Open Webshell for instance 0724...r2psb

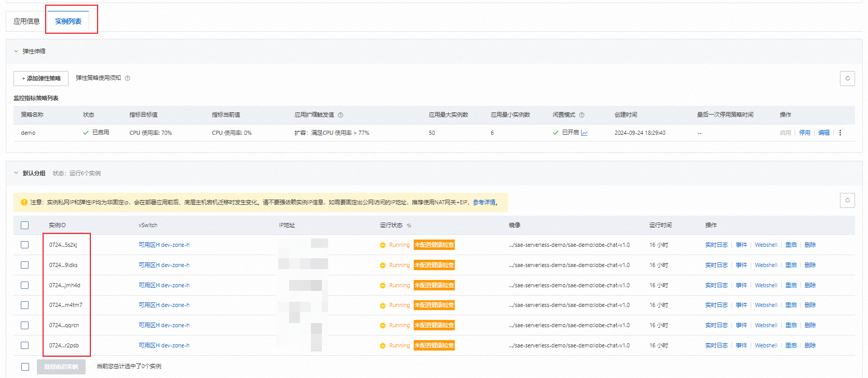tap(766, 345)
